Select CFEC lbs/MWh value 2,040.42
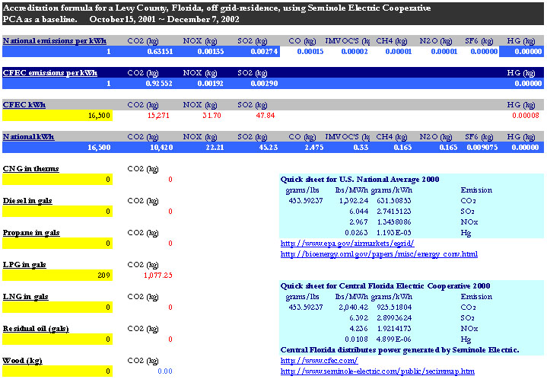The width and height of the screenshot is (547, 392). tap(354, 308)
